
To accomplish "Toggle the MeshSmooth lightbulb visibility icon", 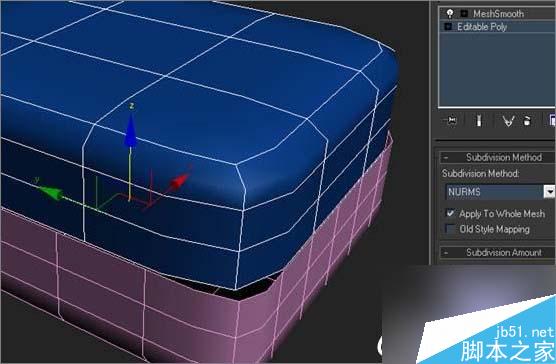I will click(450, 13).
